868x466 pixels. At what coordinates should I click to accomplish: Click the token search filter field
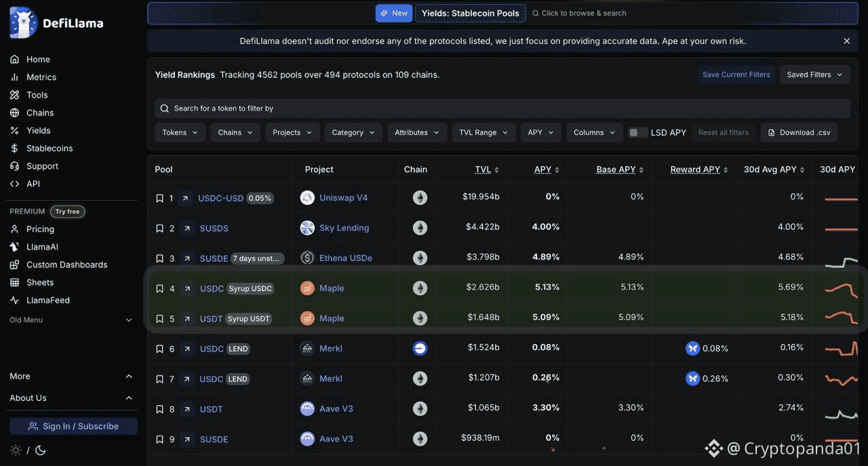[x=502, y=109]
